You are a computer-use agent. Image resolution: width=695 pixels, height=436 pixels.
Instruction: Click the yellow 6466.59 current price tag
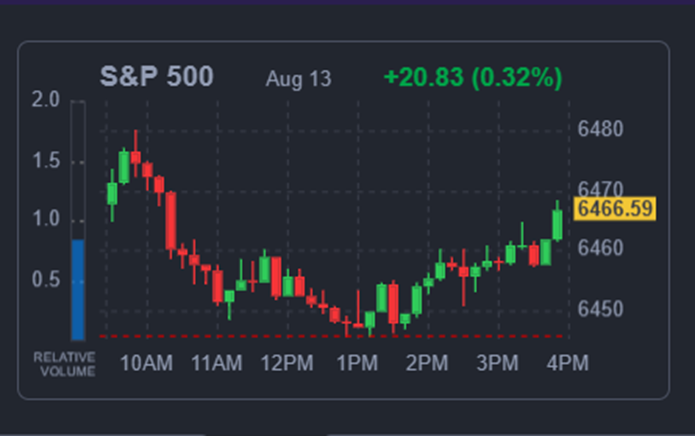615,209
